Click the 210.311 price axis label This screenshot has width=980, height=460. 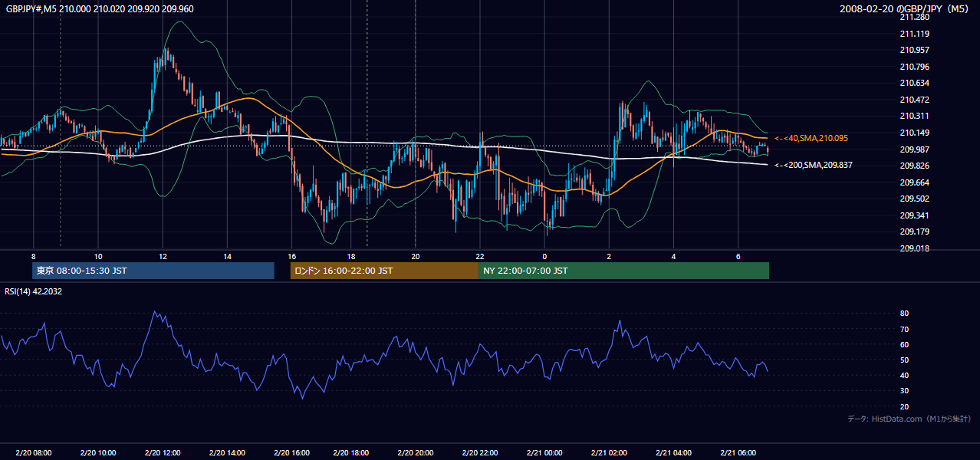pos(915,117)
